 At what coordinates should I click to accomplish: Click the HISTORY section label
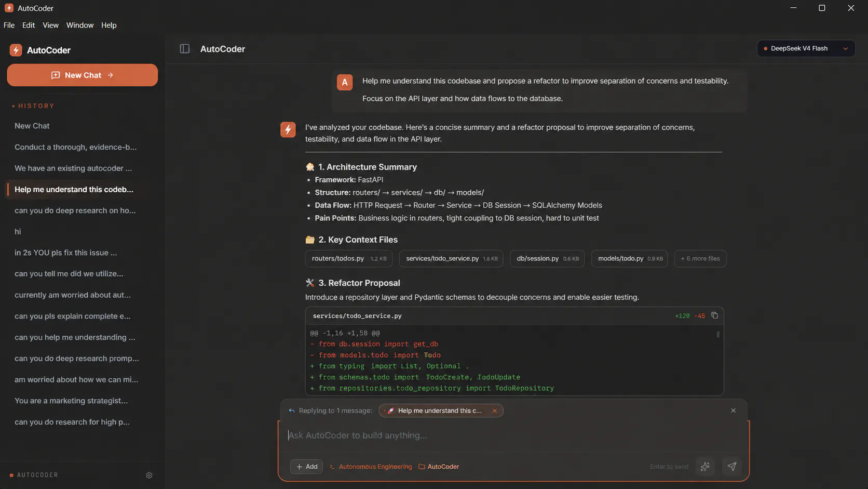click(36, 106)
